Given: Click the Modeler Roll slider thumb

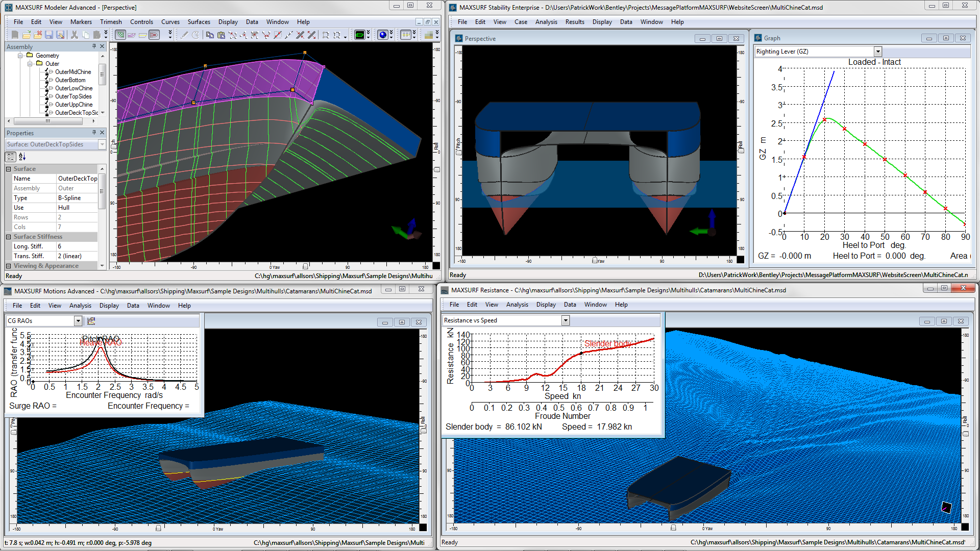Looking at the screenshot, I should [x=436, y=169].
